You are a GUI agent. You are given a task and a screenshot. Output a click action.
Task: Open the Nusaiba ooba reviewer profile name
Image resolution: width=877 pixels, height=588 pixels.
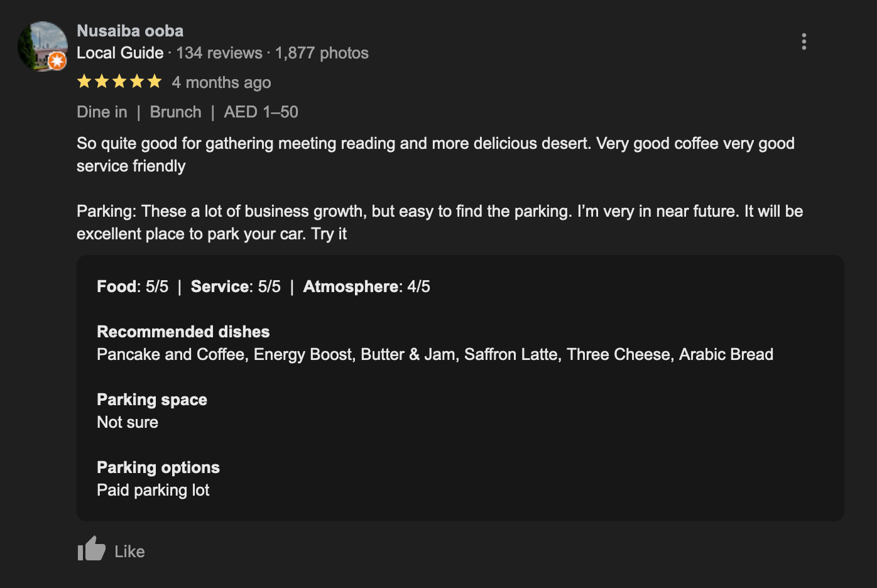point(130,31)
